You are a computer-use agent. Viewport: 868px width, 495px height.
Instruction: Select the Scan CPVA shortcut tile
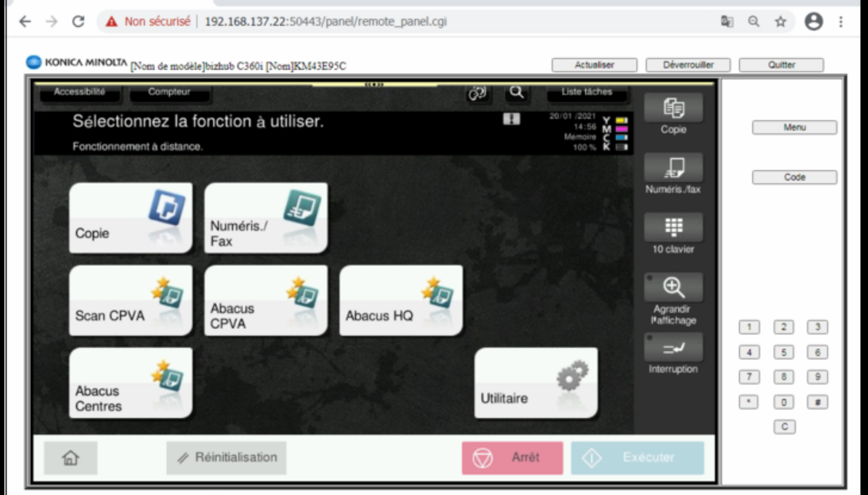click(x=130, y=300)
